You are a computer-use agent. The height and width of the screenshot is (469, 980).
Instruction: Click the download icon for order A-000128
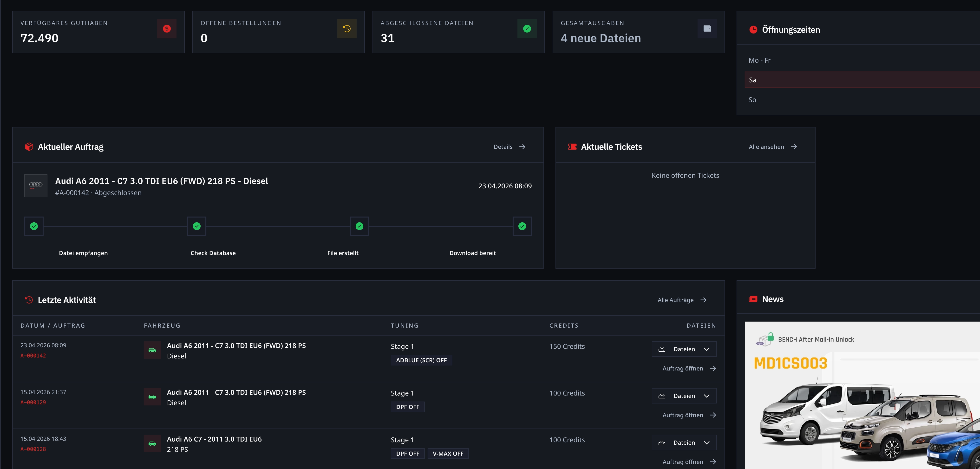pos(662,442)
